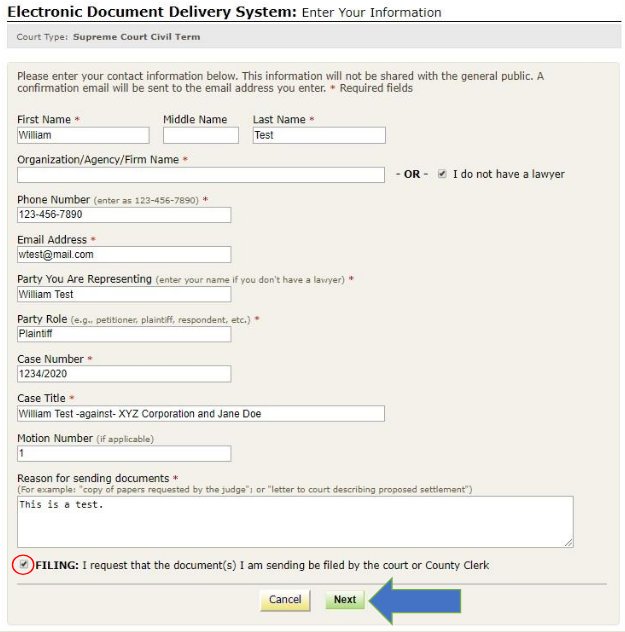Click the Phone Number input field
This screenshot has width=625, height=632.
[x=124, y=215]
